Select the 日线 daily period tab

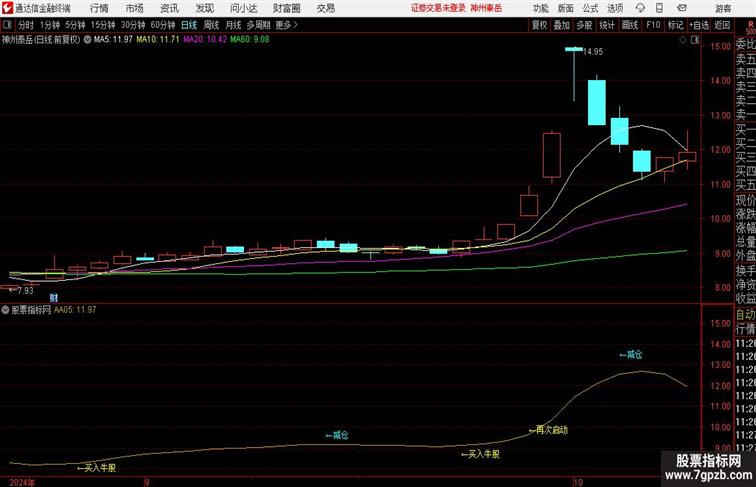189,25
